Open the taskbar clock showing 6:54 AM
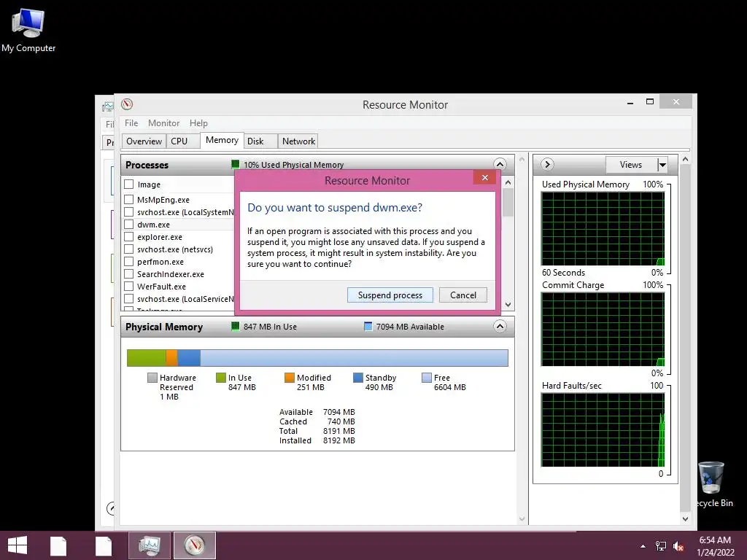747x560 pixels. [715, 546]
